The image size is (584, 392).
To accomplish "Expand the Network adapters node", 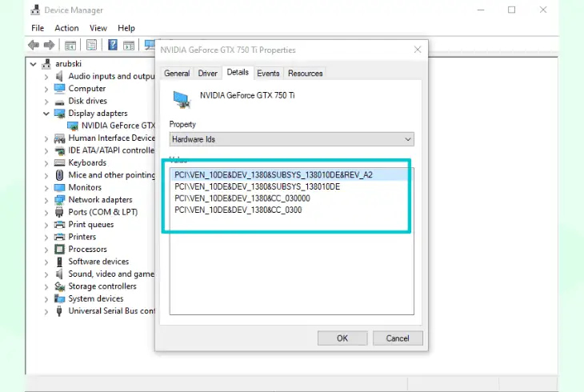I will [x=46, y=200].
